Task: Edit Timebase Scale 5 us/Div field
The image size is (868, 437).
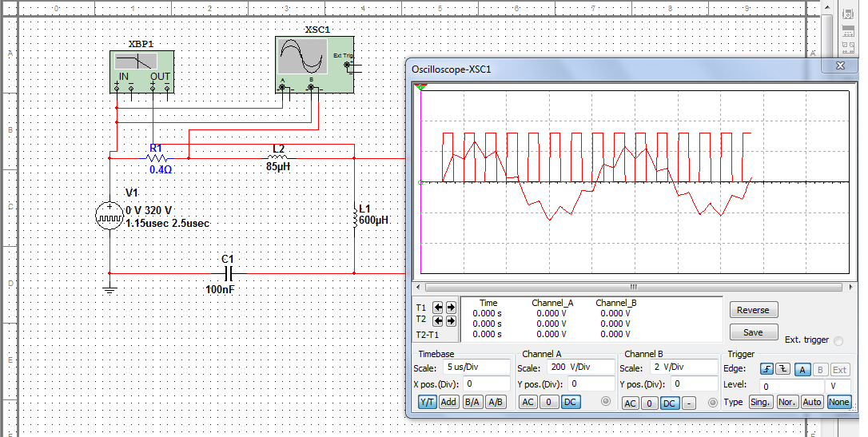Action: [x=476, y=367]
